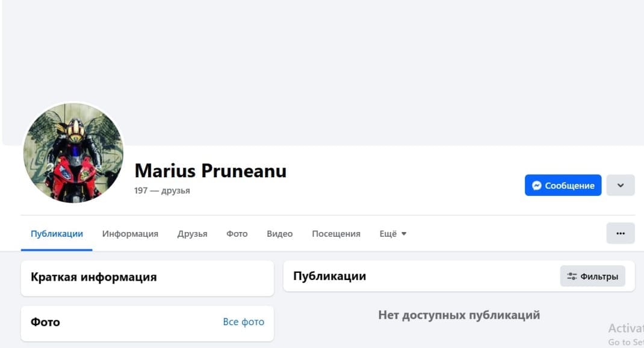Go to the Друзья tab

coord(192,234)
